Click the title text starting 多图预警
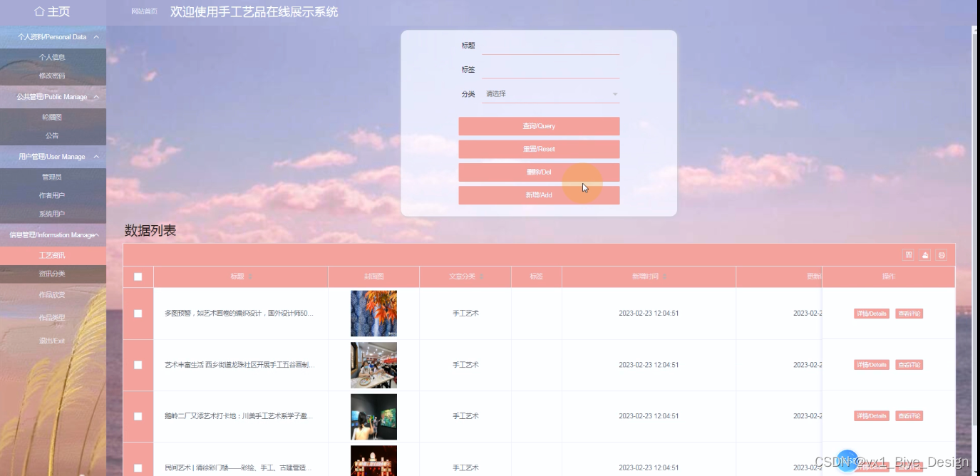Screen dimensions: 980x476 tap(239, 314)
